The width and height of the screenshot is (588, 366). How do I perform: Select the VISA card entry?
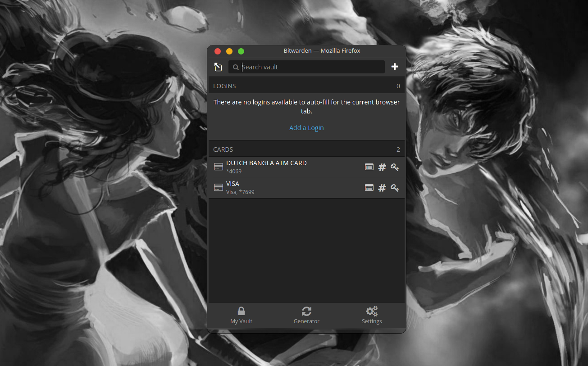306,188
